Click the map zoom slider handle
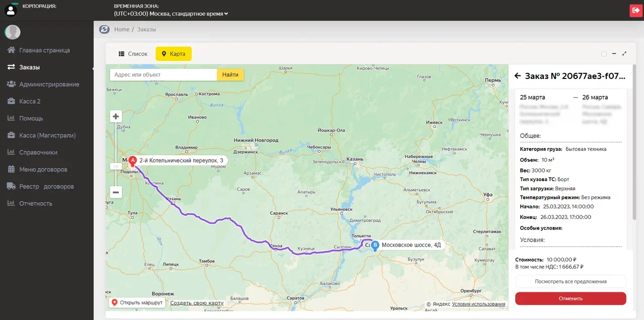644x320 pixels. pos(116,166)
